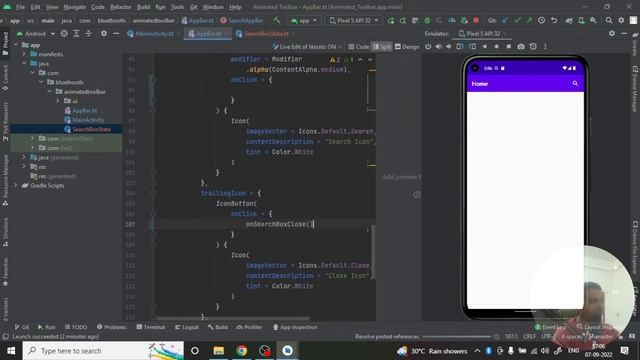Click the Git push arrow icon
The image size is (640, 360).
[x=529, y=20]
